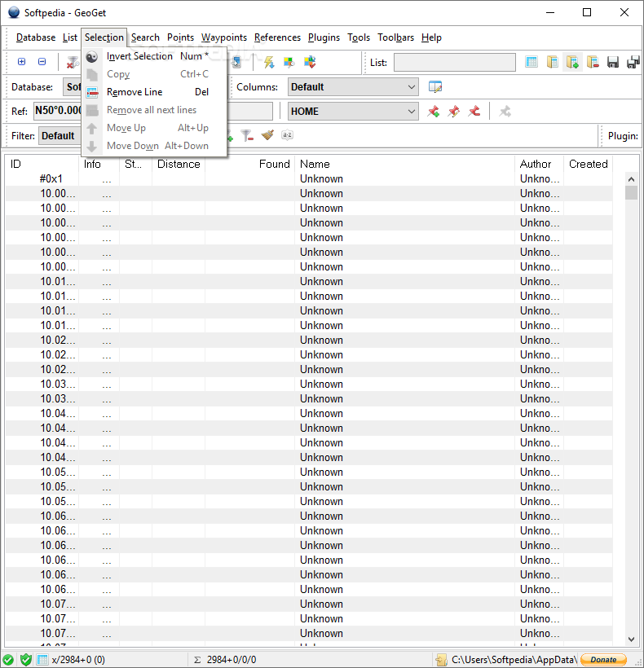The width and height of the screenshot is (644, 668).
Task: Click the delete reference pin with red minus
Action: [x=474, y=112]
